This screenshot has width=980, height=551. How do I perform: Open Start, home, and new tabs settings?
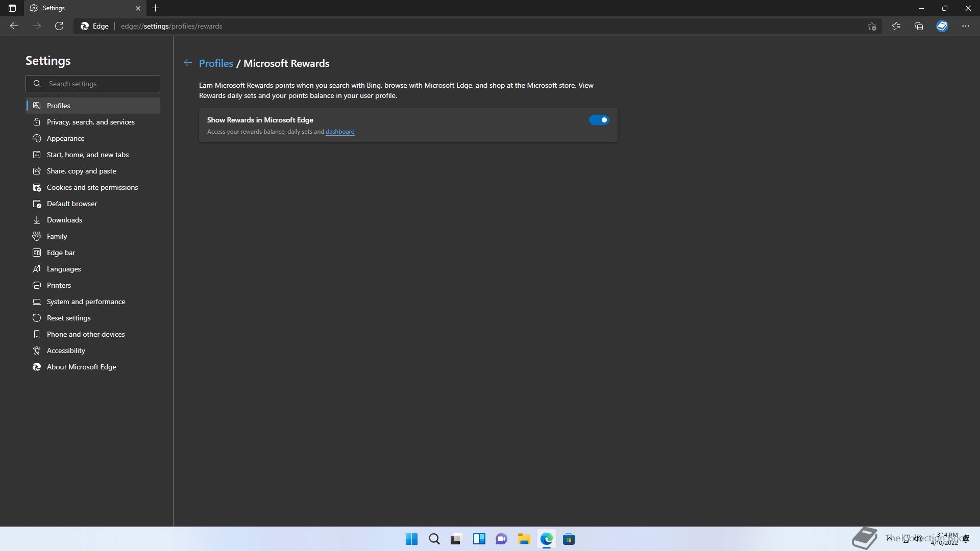pyautogui.click(x=93, y=155)
